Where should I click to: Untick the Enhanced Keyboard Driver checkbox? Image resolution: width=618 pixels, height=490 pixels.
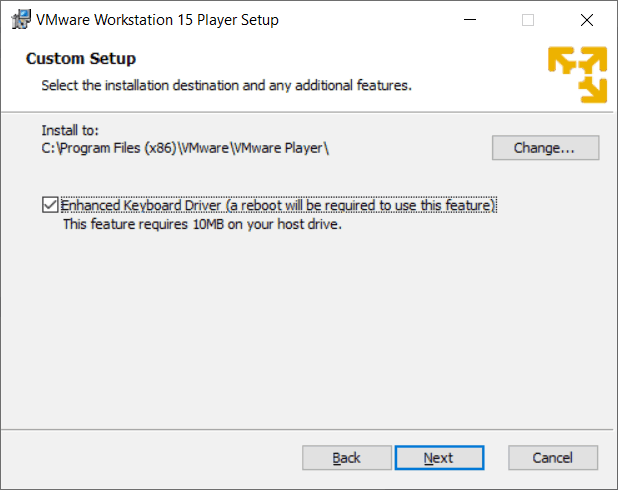tap(50, 205)
